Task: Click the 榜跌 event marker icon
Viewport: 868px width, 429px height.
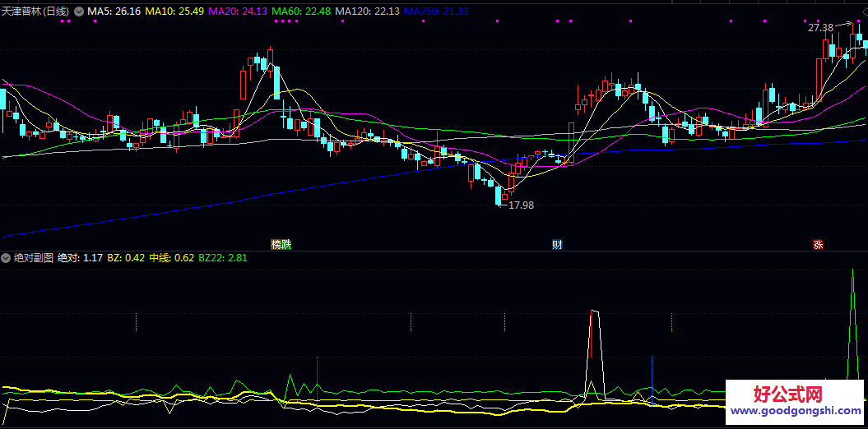Action: pos(281,244)
